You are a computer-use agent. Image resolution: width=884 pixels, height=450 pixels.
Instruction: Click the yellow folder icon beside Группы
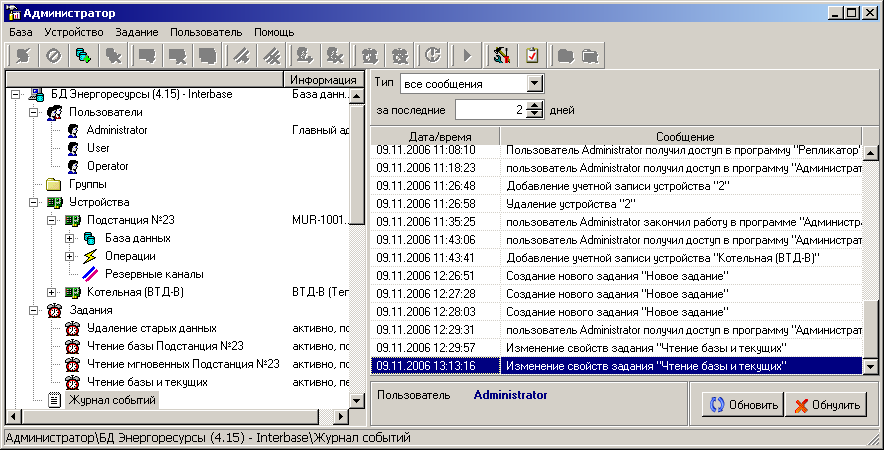[54, 184]
